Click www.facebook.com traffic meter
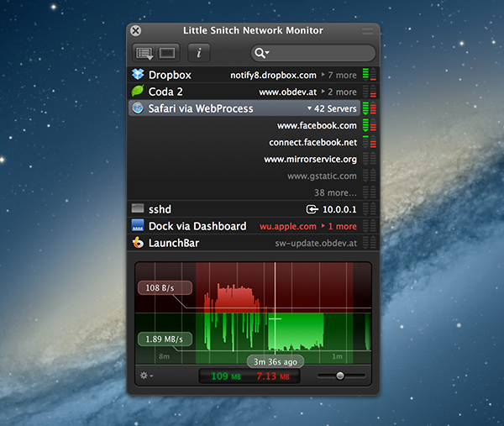 (370, 125)
